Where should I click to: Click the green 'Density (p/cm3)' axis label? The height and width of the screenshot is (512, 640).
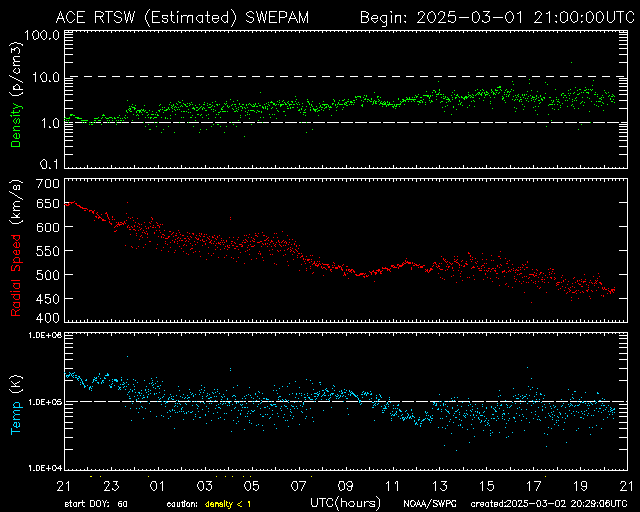pos(16,95)
